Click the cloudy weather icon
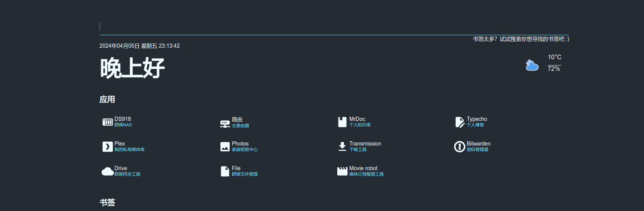The width and height of the screenshot is (644, 211). pos(532,65)
